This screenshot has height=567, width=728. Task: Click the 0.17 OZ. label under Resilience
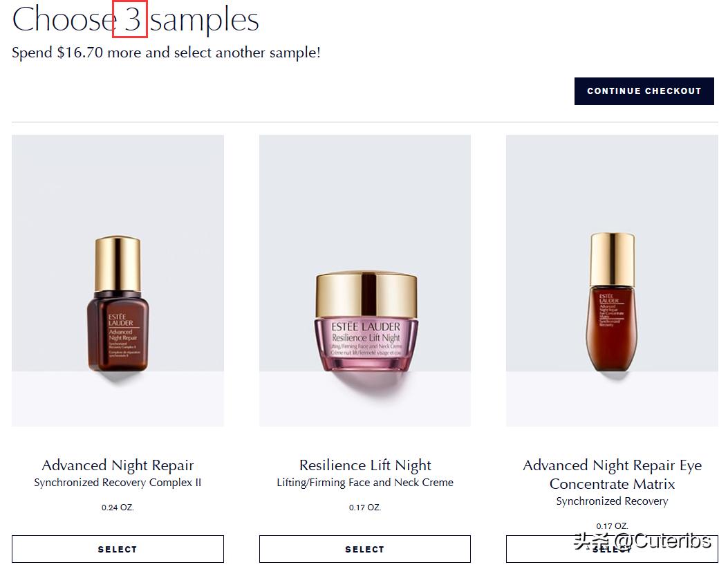[365, 508]
